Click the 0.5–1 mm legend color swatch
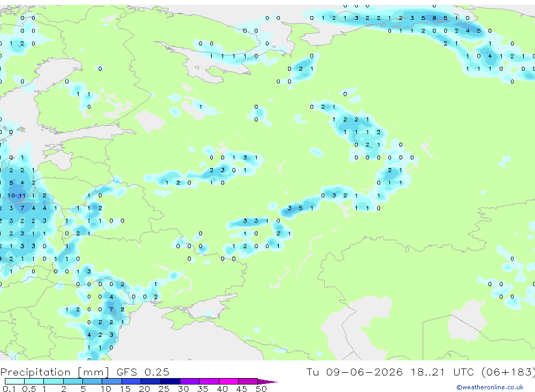The width and height of the screenshot is (535, 392). click(34, 381)
